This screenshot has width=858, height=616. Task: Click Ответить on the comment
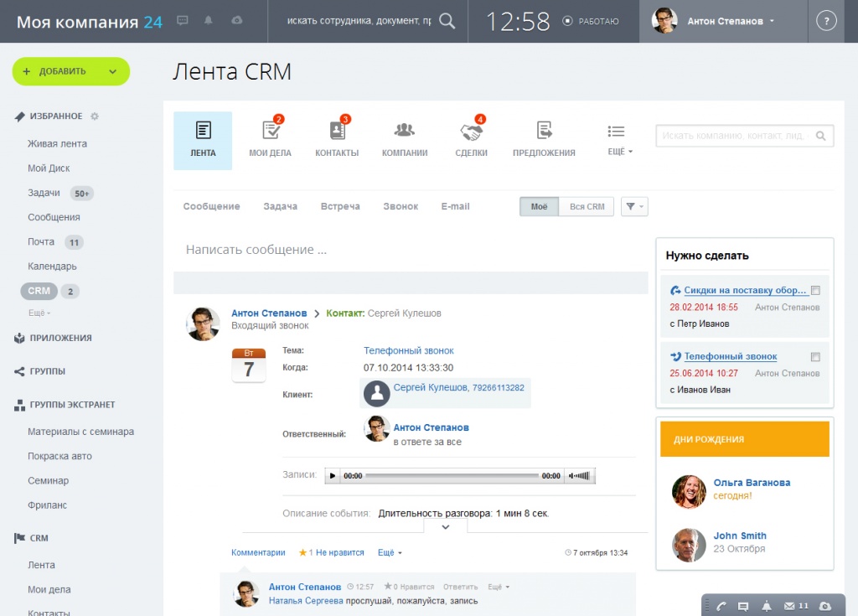click(x=460, y=587)
